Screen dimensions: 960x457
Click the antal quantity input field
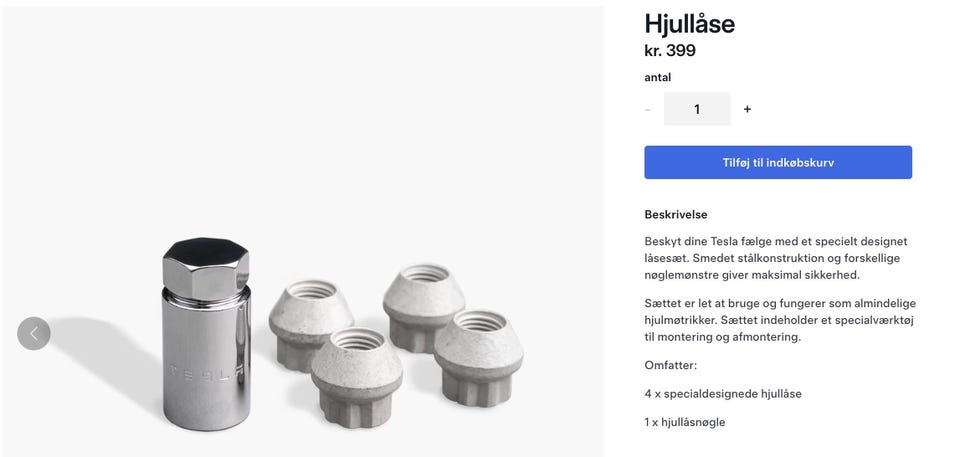[x=697, y=109]
